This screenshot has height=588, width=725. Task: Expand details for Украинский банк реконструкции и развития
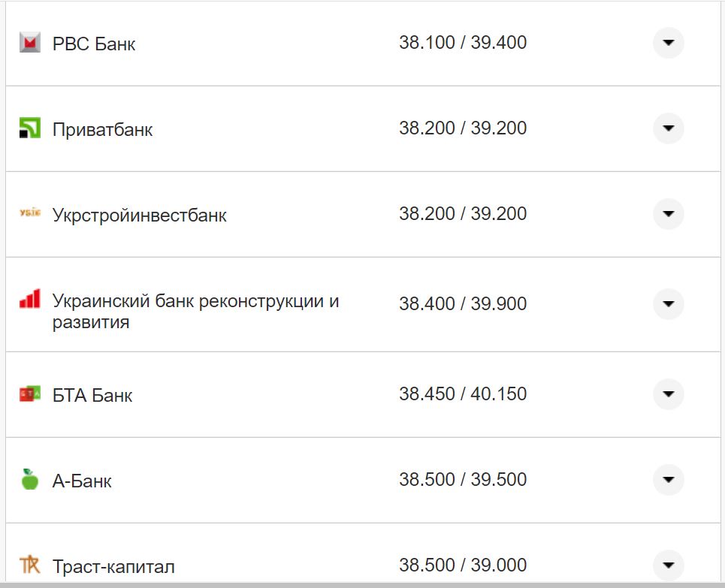[x=667, y=304]
